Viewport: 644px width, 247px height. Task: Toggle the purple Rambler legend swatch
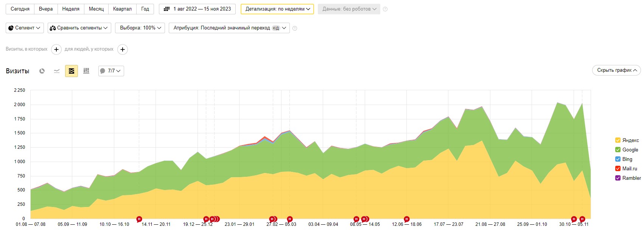pos(618,178)
